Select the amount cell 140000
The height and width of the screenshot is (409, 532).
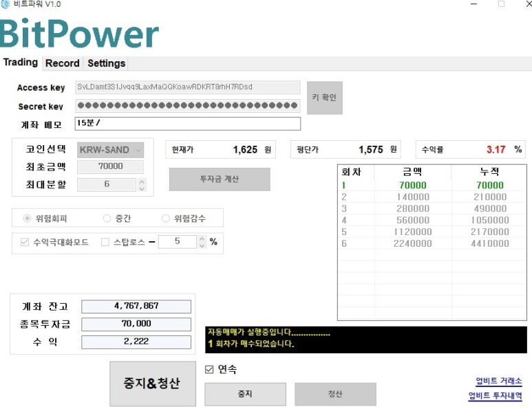tap(412, 197)
